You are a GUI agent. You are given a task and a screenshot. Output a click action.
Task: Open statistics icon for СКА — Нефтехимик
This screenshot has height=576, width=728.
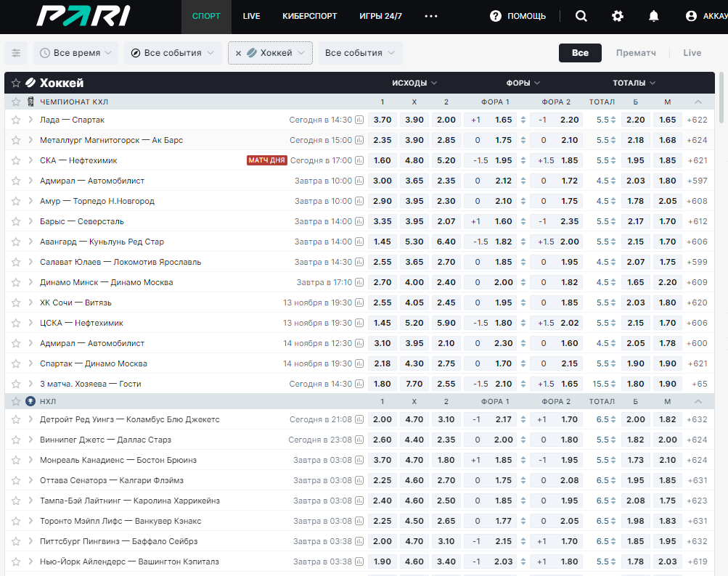(x=359, y=160)
